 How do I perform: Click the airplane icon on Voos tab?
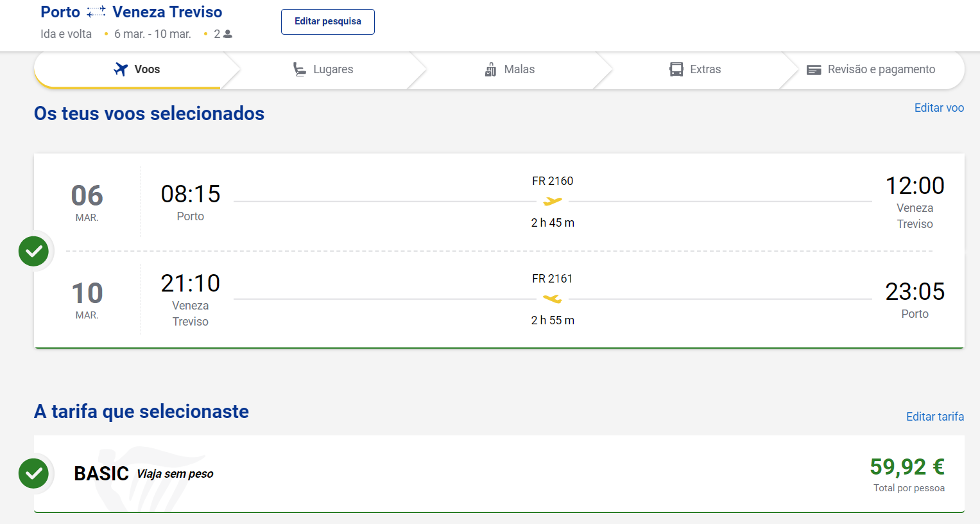click(x=121, y=69)
